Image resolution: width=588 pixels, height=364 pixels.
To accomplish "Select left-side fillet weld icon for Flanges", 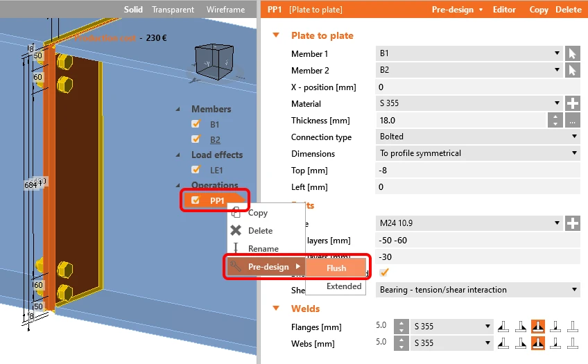I will point(503,327).
